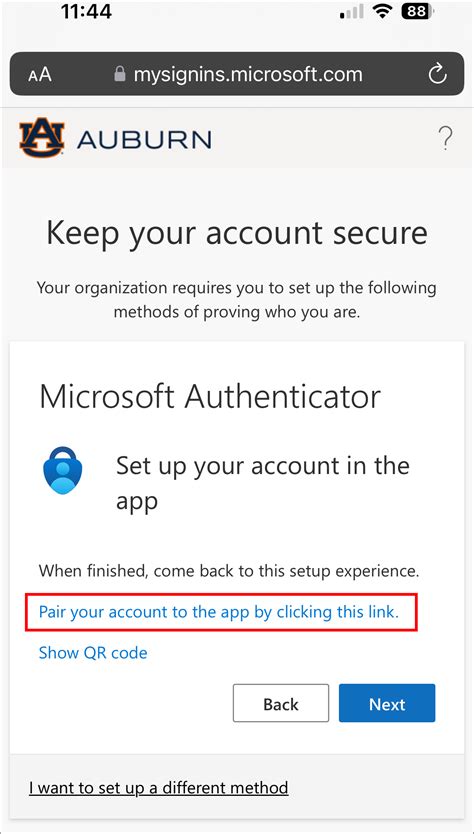
Task: Tap the cellular signal bars
Action: pyautogui.click(x=352, y=12)
